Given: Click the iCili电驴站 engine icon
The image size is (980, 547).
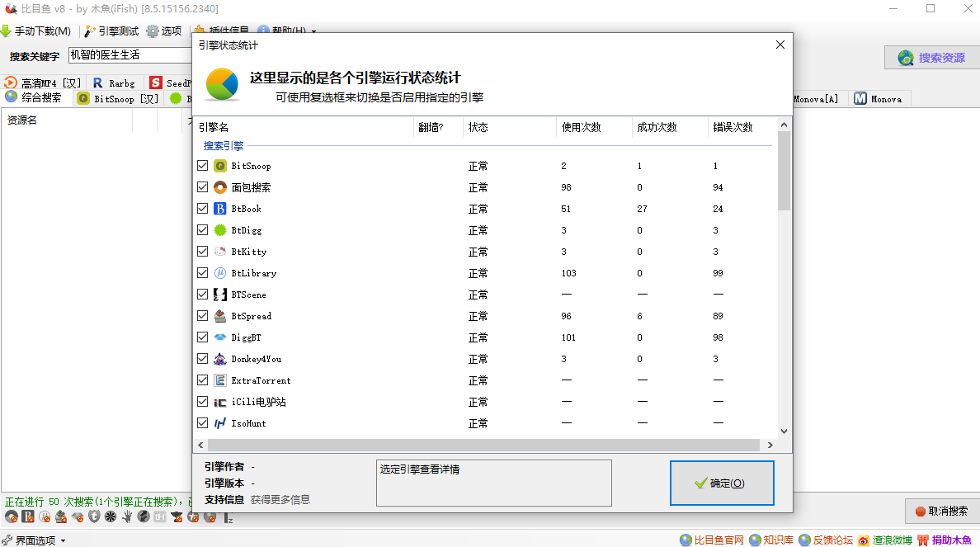Looking at the screenshot, I should [220, 402].
